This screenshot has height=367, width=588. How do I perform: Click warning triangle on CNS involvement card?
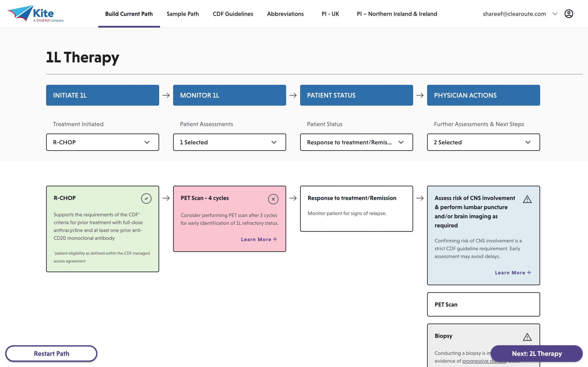[x=527, y=199]
